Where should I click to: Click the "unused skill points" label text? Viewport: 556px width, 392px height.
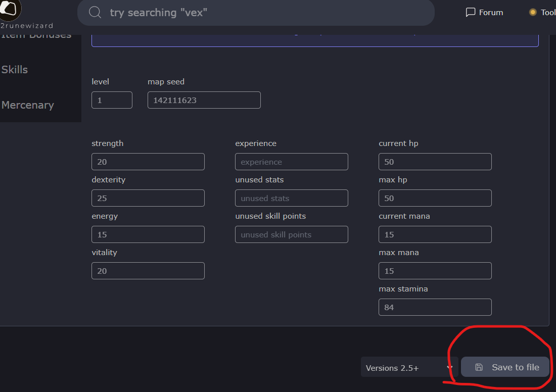pyautogui.click(x=270, y=216)
